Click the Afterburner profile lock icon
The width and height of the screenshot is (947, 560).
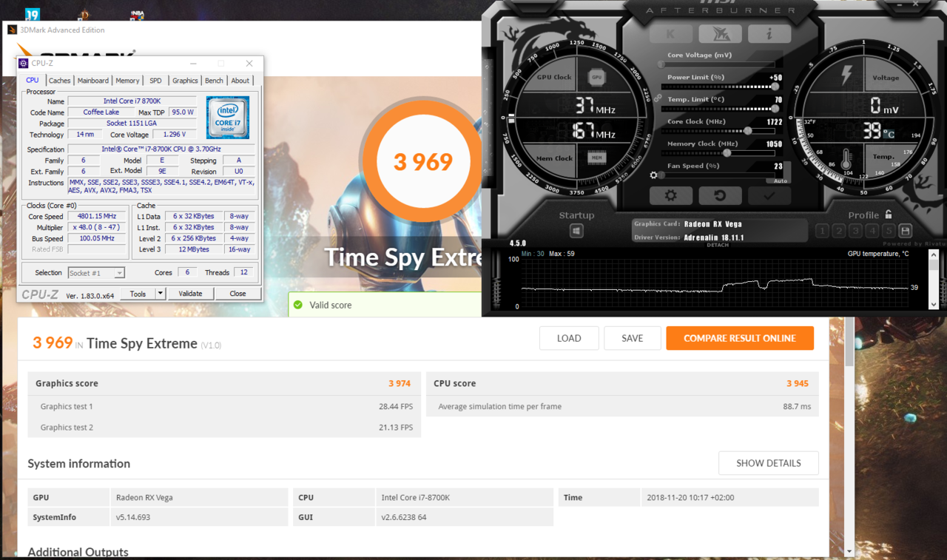[889, 215]
